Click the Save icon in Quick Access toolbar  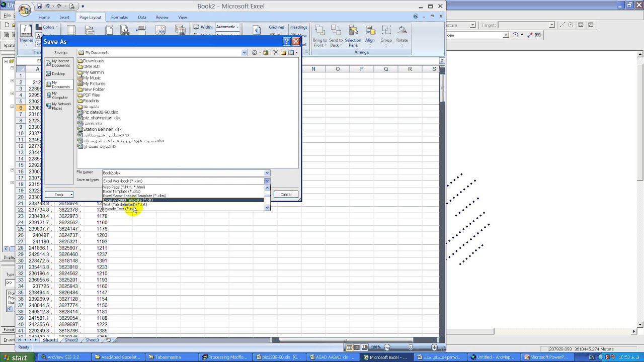pyautogui.click(x=39, y=6)
